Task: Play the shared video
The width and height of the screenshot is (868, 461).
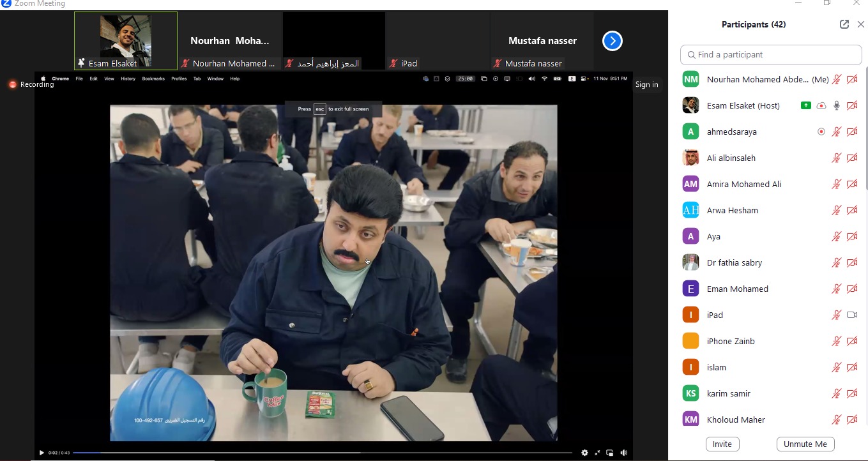Action: pyautogui.click(x=42, y=453)
